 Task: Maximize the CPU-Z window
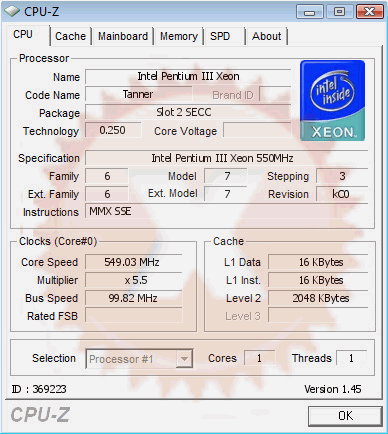pos(339,12)
